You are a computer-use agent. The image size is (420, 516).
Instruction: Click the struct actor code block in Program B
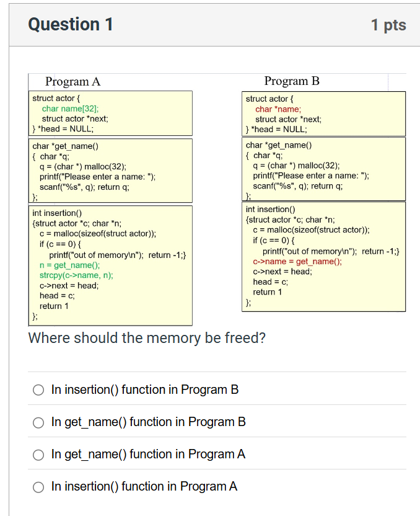[x=323, y=115]
